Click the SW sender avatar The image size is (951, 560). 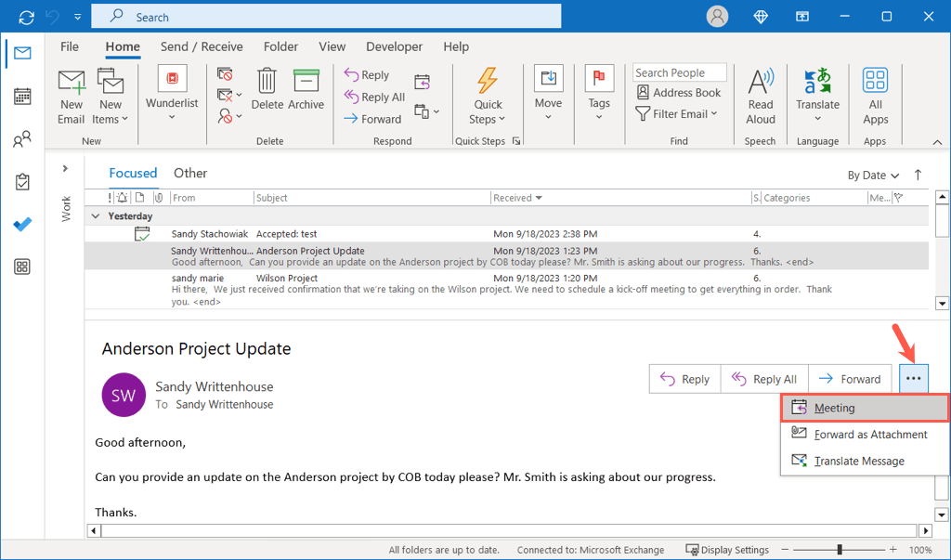(x=124, y=395)
